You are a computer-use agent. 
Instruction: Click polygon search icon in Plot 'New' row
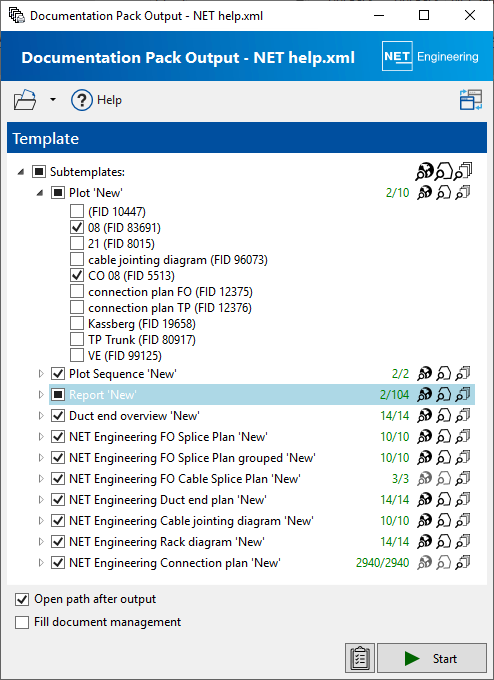443,193
